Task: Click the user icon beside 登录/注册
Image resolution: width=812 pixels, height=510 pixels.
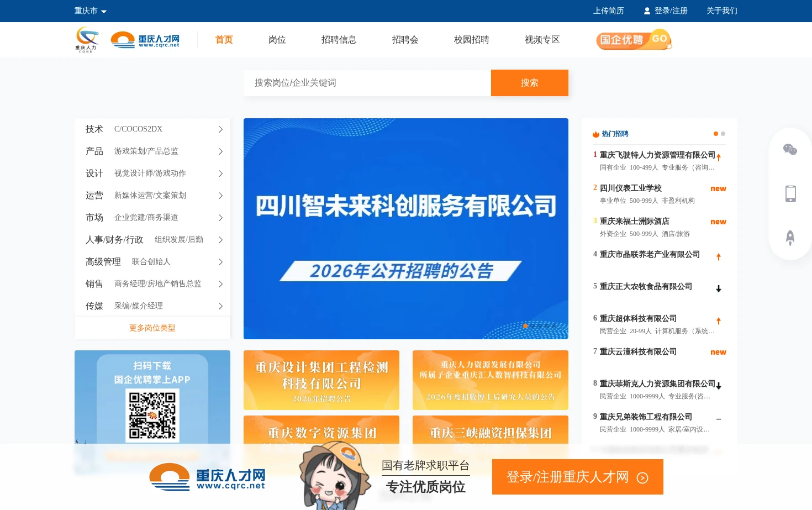Action: click(647, 11)
